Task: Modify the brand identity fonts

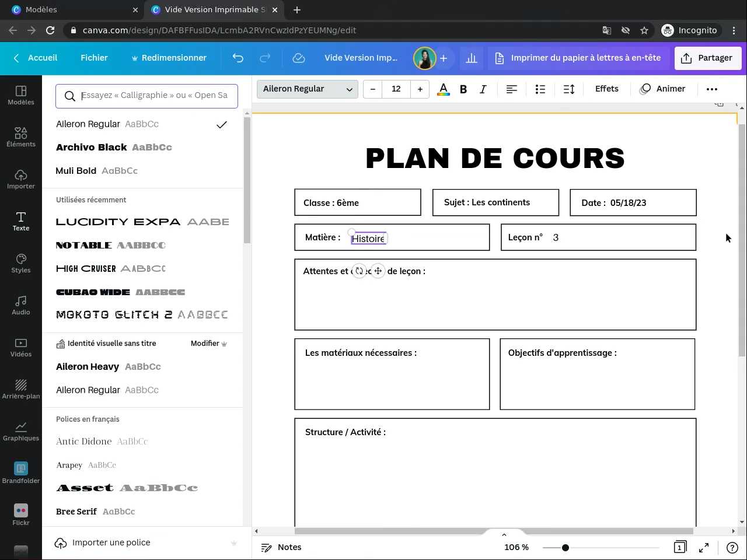Action: [209, 344]
